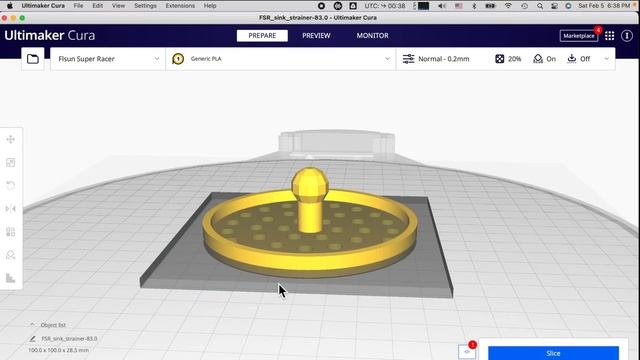Select the Support Blocker tool
The image size is (640, 360).
point(11,255)
